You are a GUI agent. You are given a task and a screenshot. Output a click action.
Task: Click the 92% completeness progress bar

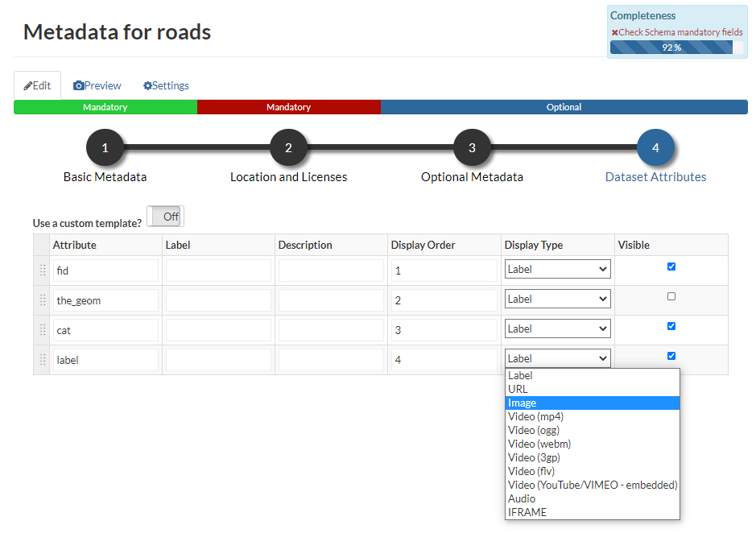(x=676, y=47)
